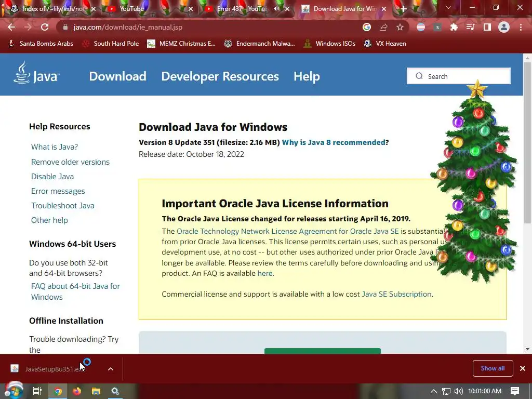The width and height of the screenshot is (532, 399).
Task: Open the FAQ 'here' link
Action: click(x=265, y=273)
